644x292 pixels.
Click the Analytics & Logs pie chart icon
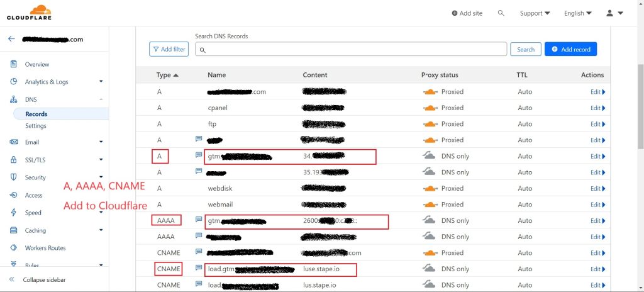(14, 81)
